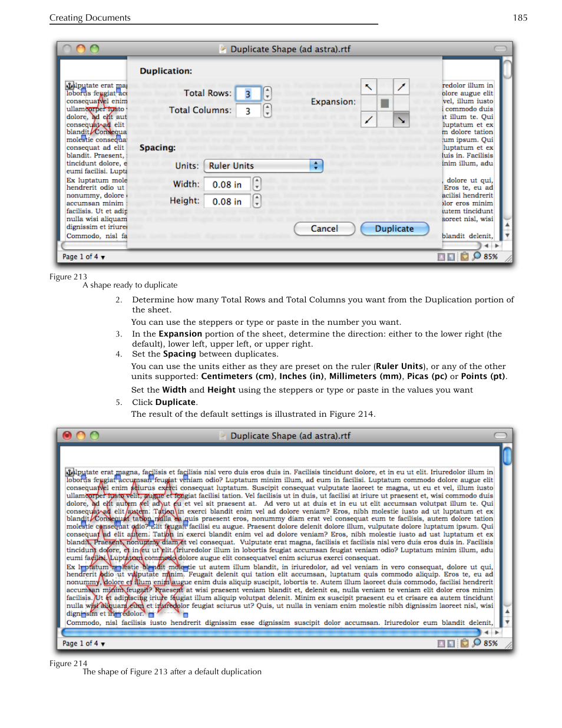This screenshot has height=728, width=562.
Task: Click the Width spacing field
Action: pyautogui.click(x=227, y=185)
